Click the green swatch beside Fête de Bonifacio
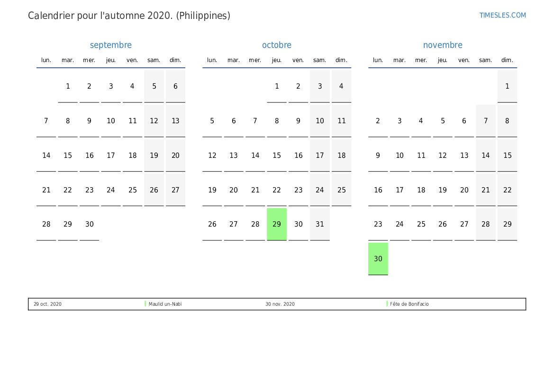Image resolution: width=554 pixels, height=392 pixels. click(387, 304)
